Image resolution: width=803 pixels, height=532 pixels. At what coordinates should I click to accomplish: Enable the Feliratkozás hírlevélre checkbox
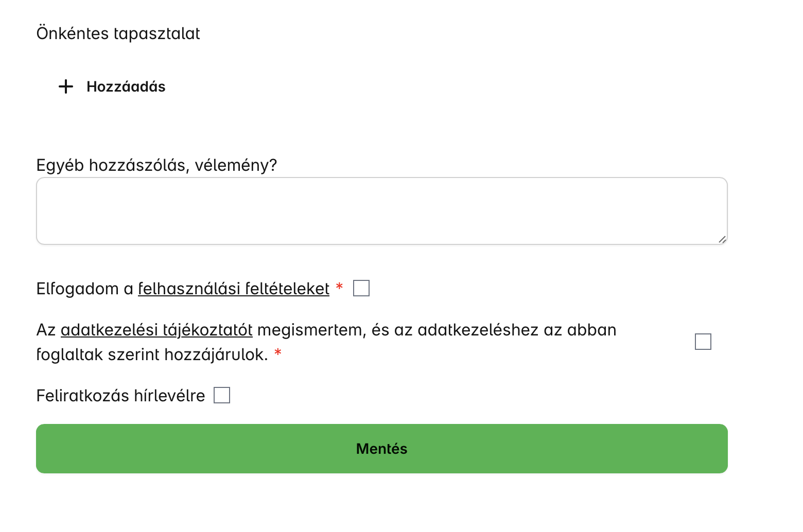pyautogui.click(x=222, y=395)
